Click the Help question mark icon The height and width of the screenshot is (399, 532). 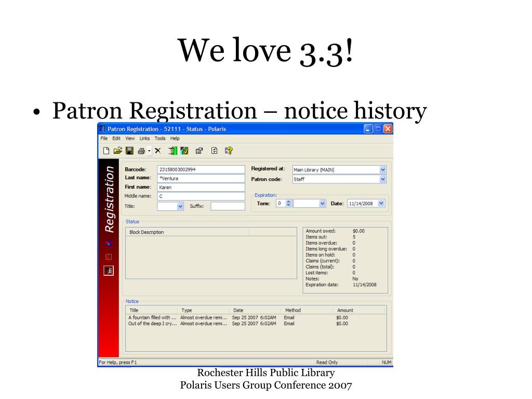point(229,151)
